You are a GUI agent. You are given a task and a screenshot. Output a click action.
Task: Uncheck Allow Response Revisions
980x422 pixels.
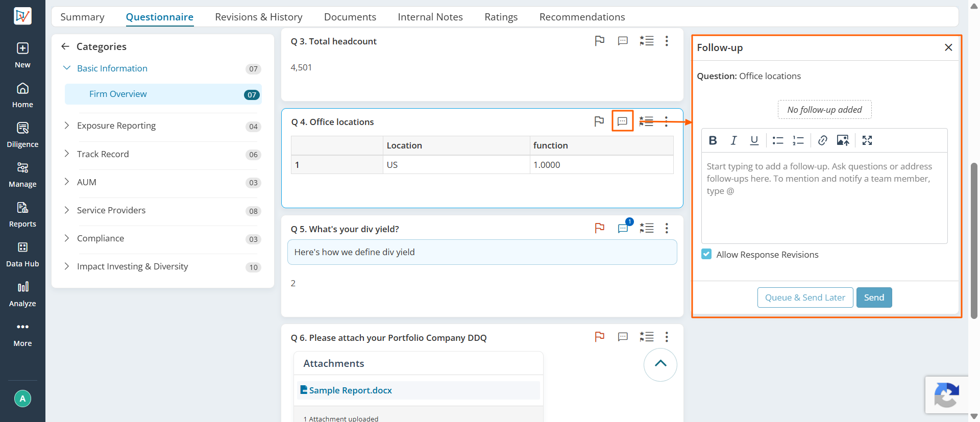pyautogui.click(x=706, y=254)
